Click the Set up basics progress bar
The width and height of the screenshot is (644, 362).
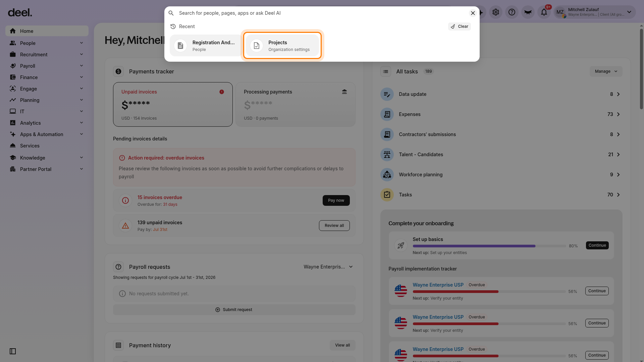point(489,246)
